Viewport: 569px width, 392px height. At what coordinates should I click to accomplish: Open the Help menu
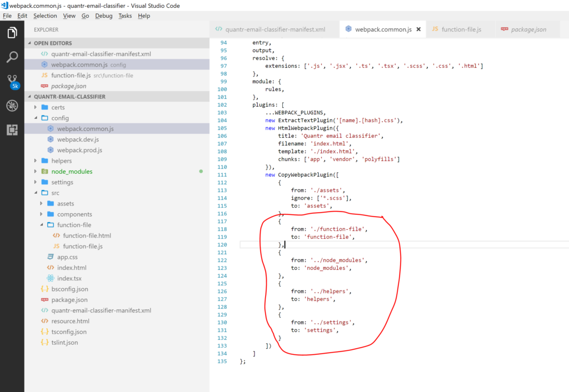point(144,16)
